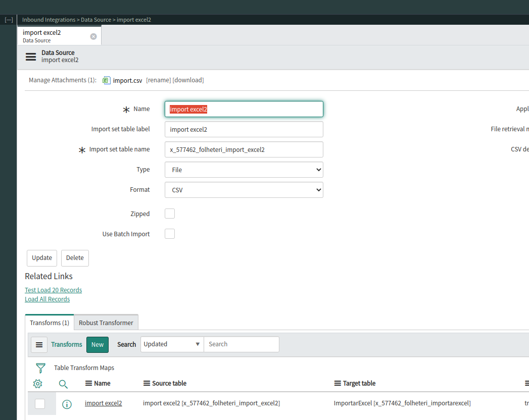
Task: Select the import excel2 transform row checkbox
Action: point(40,404)
